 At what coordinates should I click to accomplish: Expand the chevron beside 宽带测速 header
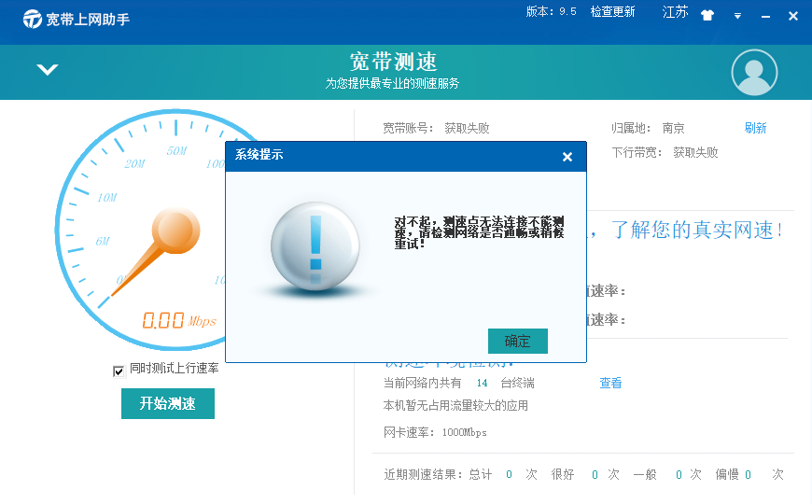tap(47, 70)
